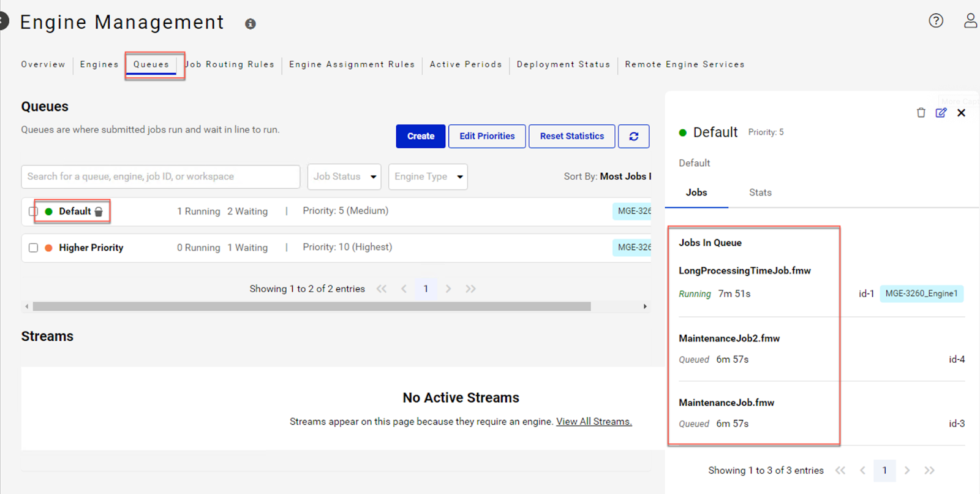Tick the Higher Priority queue checkbox
980x494 pixels.
[33, 248]
